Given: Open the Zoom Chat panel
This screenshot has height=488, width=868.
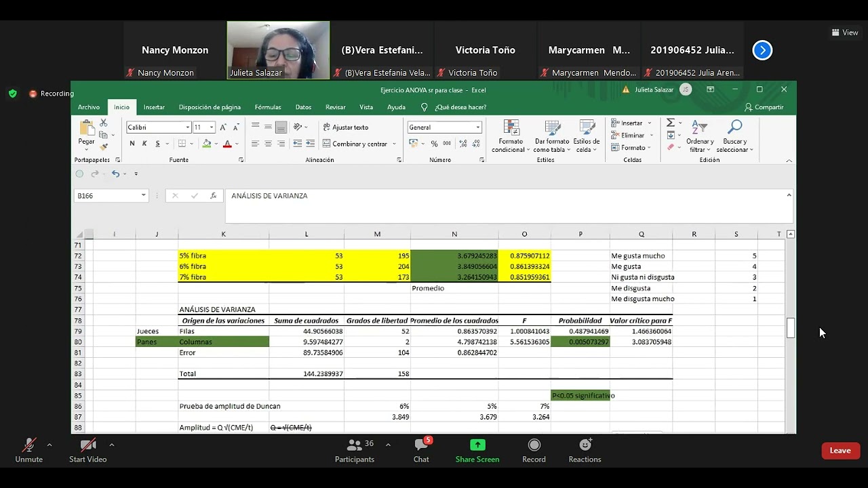Looking at the screenshot, I should pos(421,450).
